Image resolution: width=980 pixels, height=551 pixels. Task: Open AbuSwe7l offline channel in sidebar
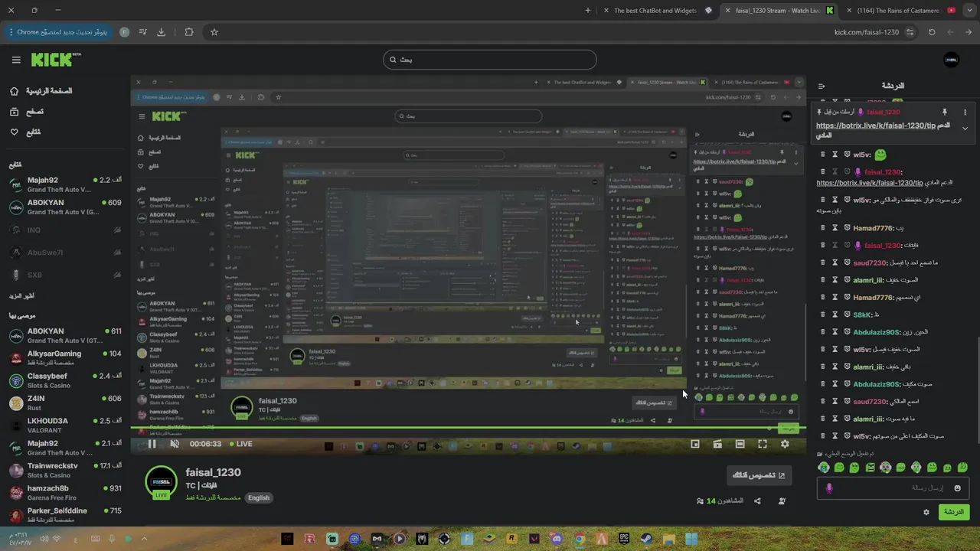pyautogui.click(x=65, y=253)
